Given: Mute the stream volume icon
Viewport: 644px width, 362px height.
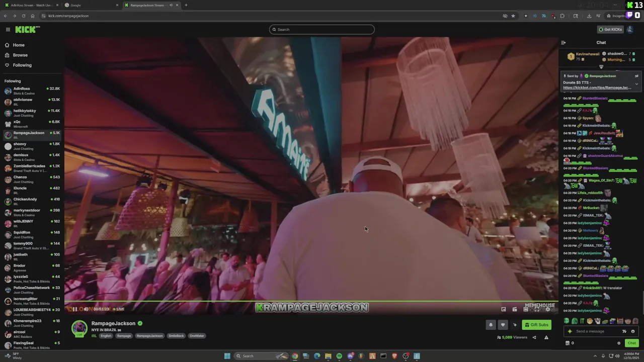Looking at the screenshot, I should pos(86,309).
